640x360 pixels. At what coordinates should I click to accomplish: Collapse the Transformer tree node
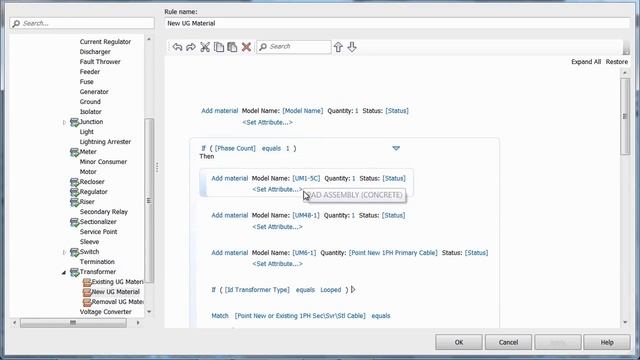click(64, 272)
